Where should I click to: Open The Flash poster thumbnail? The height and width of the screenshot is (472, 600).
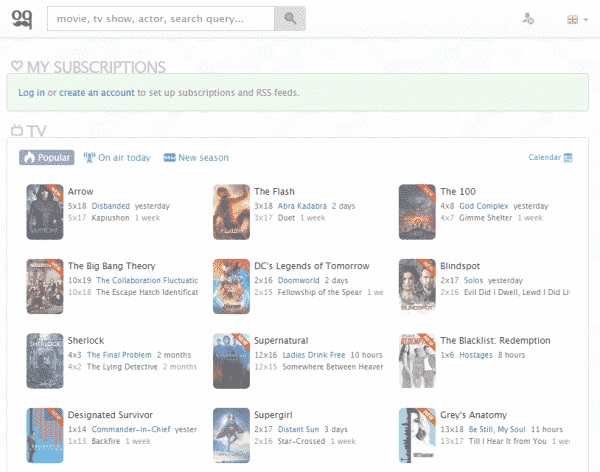232,212
